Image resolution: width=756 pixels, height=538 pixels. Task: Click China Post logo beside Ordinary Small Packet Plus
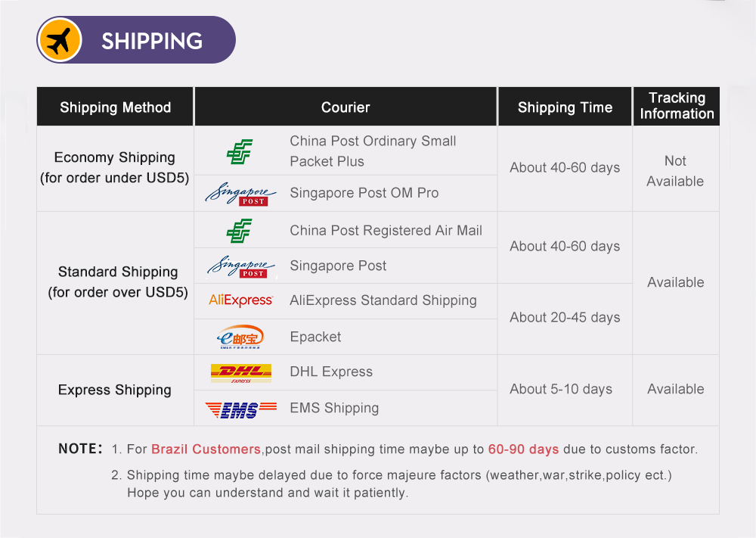point(240,151)
